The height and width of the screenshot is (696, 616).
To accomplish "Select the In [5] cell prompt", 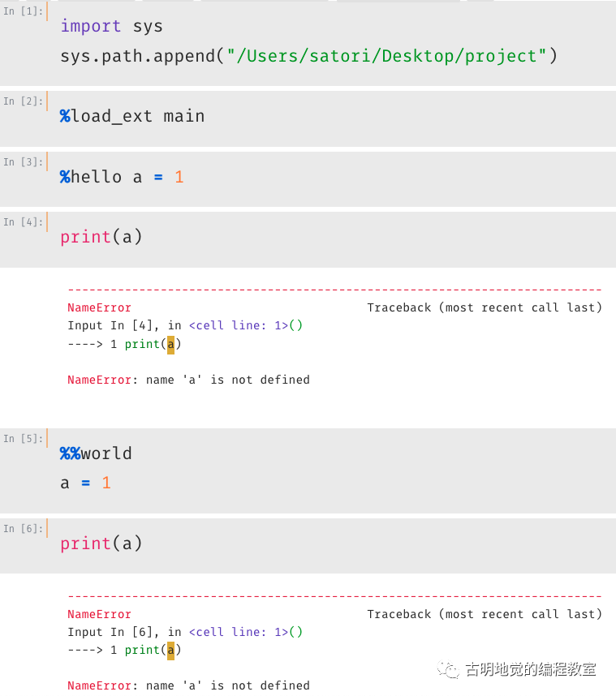I will pos(23,439).
